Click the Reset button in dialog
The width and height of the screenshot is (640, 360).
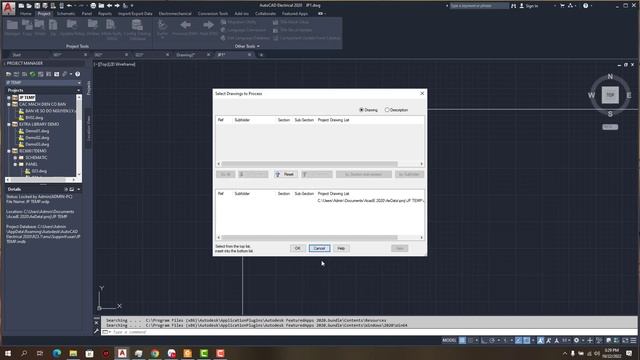point(285,174)
